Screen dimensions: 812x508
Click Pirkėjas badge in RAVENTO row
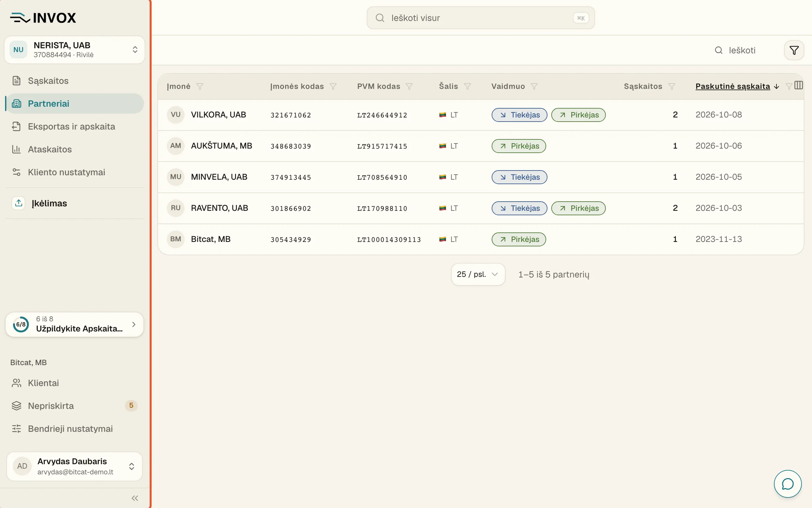pos(579,208)
